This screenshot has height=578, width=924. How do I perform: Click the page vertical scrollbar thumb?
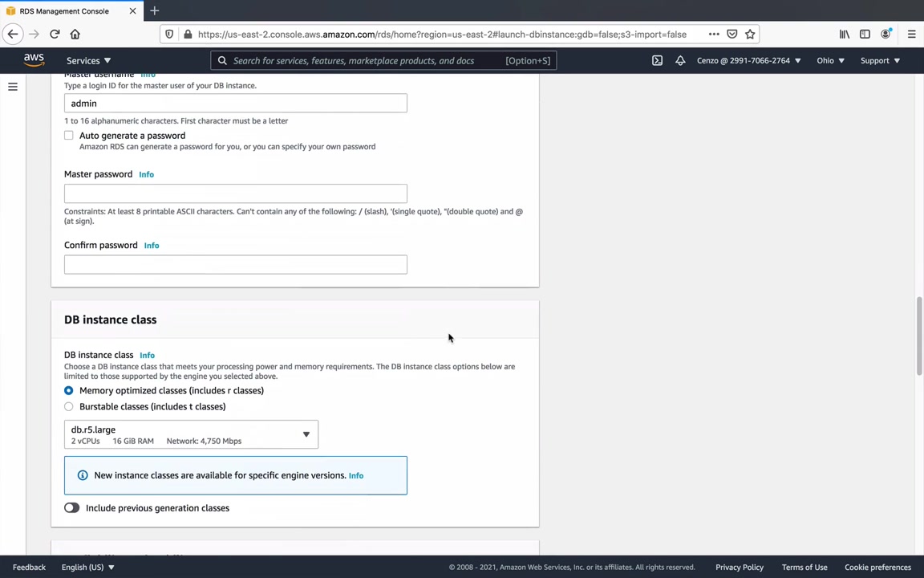click(x=918, y=336)
